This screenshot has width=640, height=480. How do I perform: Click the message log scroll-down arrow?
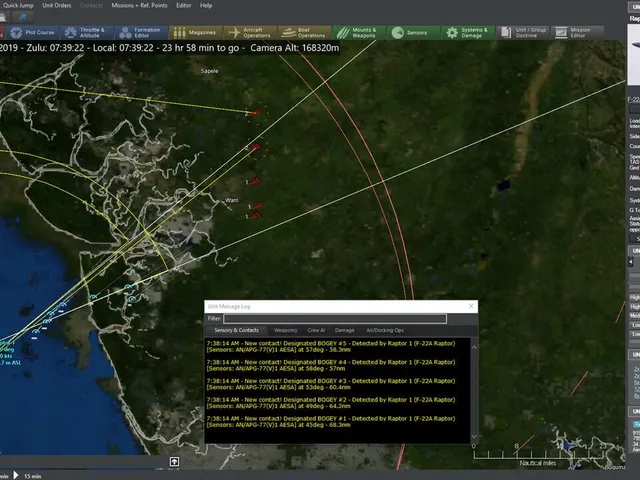pyautogui.click(x=474, y=436)
